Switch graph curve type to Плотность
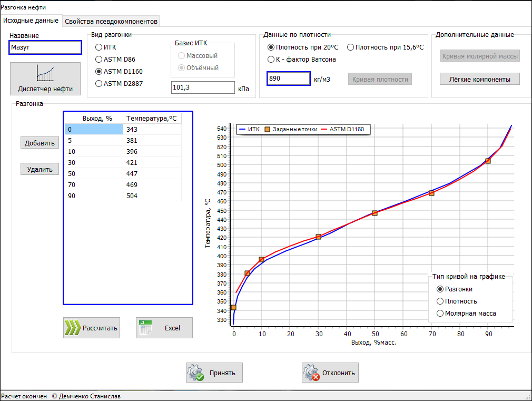This screenshot has width=532, height=401. [440, 301]
